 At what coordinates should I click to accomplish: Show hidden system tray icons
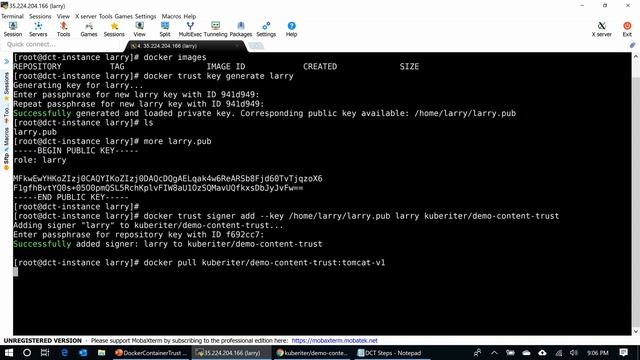point(494,353)
